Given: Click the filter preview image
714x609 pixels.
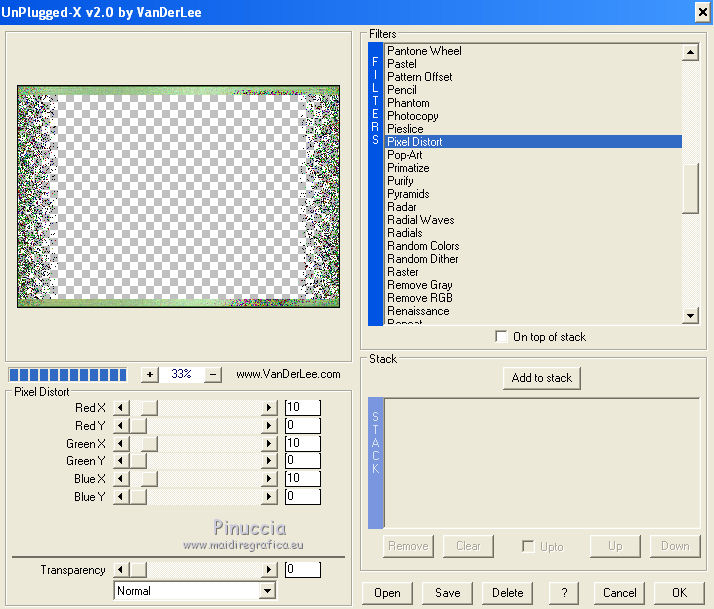Looking at the screenshot, I should click(178, 196).
